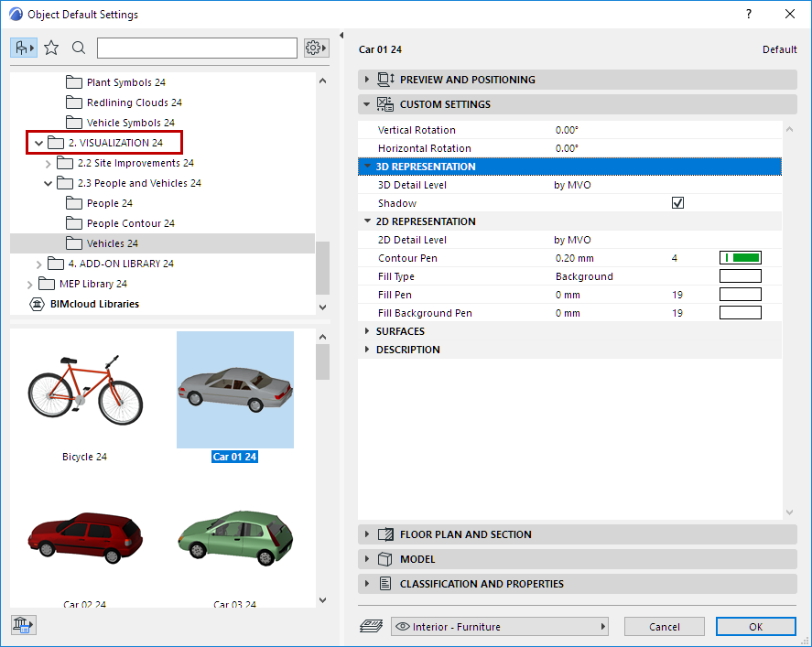Collapse the 2. VISUALIZATION 24 folder
The width and height of the screenshot is (812, 647).
[38, 143]
